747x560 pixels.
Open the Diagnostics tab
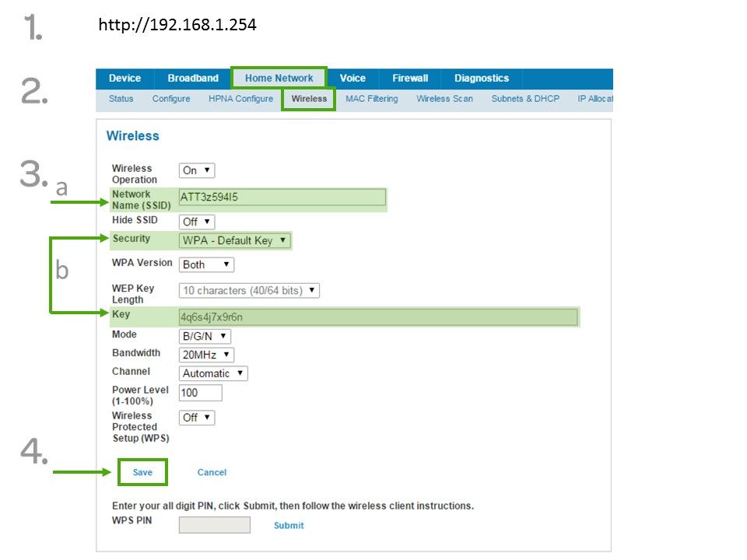click(x=481, y=79)
